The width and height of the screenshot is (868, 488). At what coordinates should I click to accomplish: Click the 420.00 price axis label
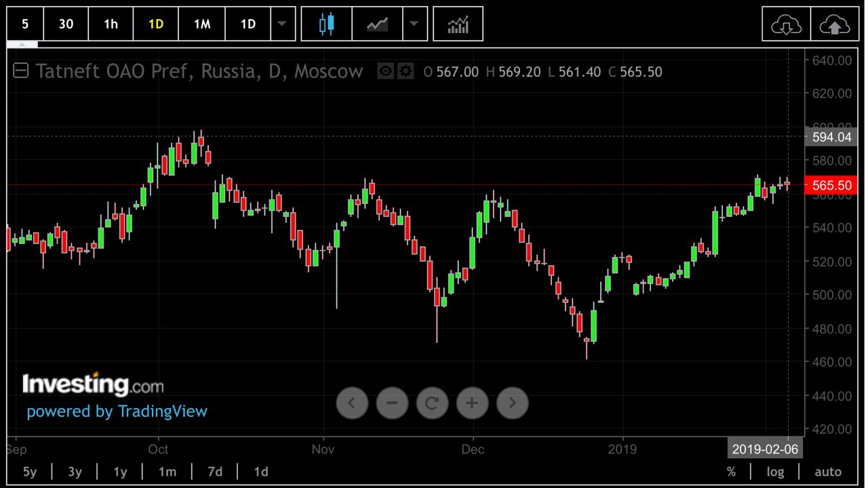pyautogui.click(x=832, y=429)
